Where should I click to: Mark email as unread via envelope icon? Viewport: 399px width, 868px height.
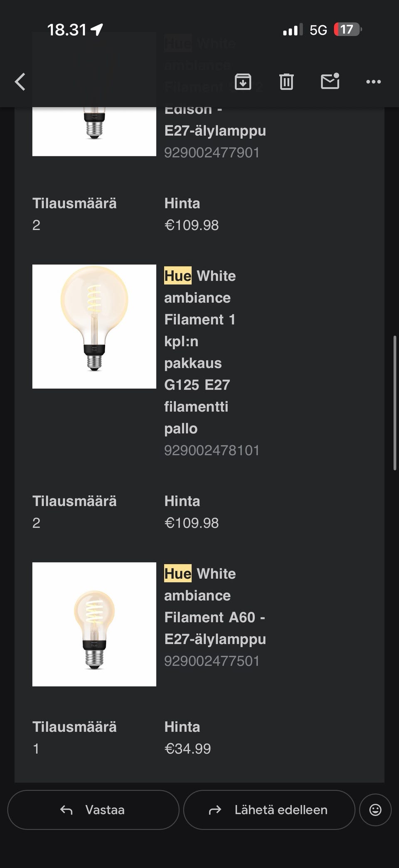pos(330,82)
